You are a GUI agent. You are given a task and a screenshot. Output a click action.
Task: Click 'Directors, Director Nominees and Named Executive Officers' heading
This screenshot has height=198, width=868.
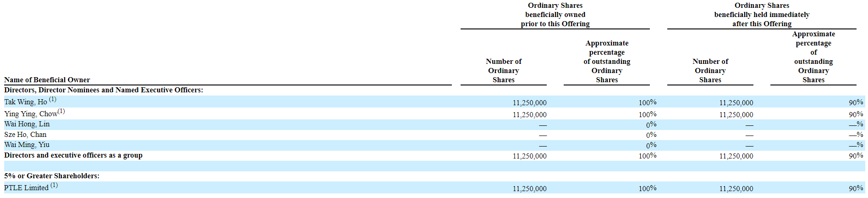coord(104,90)
